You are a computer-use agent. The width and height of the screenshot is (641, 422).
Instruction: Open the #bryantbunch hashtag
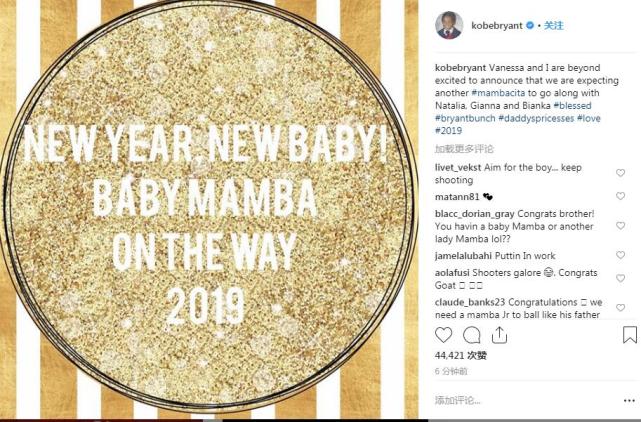[465, 118]
